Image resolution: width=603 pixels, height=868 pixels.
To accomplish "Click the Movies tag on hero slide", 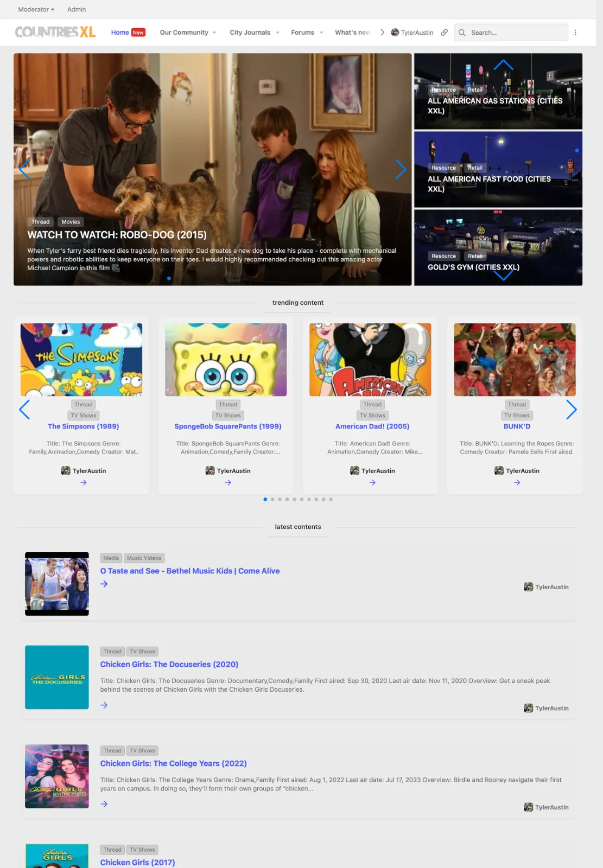I will pyautogui.click(x=71, y=222).
